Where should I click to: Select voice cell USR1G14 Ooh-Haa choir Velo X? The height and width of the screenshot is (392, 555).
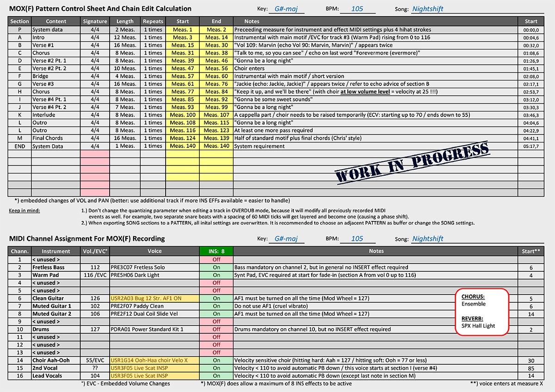154,360
